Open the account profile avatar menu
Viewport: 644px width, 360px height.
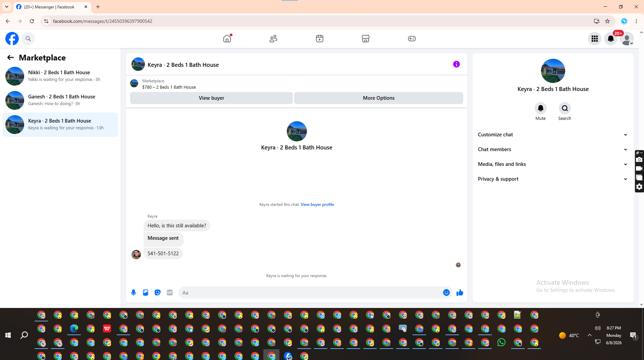click(627, 39)
